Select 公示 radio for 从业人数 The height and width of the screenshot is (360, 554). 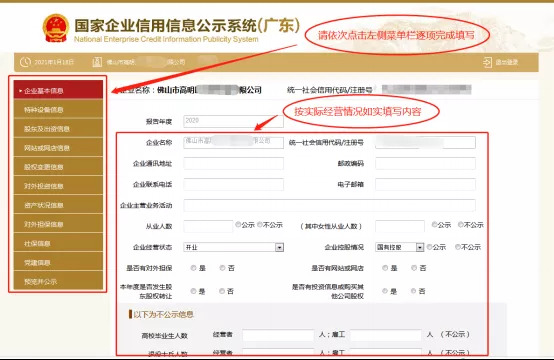click(238, 224)
